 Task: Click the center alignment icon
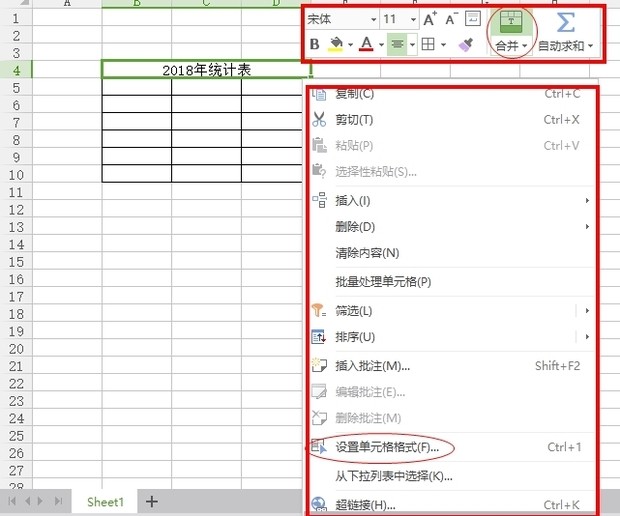point(397,44)
